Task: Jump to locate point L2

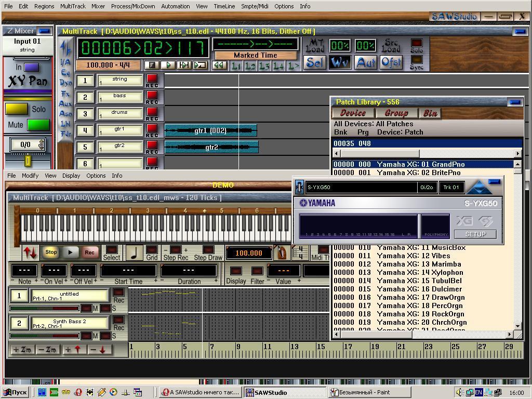Action: point(250,65)
